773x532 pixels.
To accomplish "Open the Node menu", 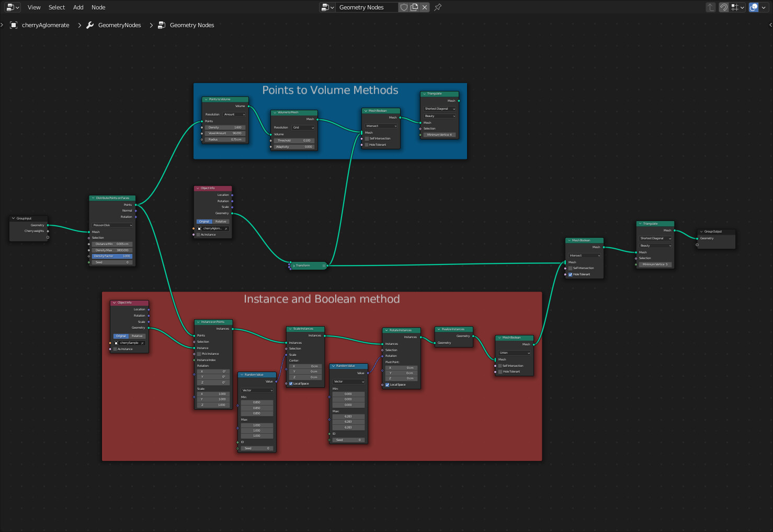I will click(x=98, y=7).
